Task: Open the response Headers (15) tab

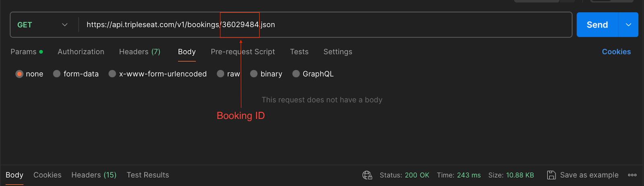Action: click(x=94, y=175)
